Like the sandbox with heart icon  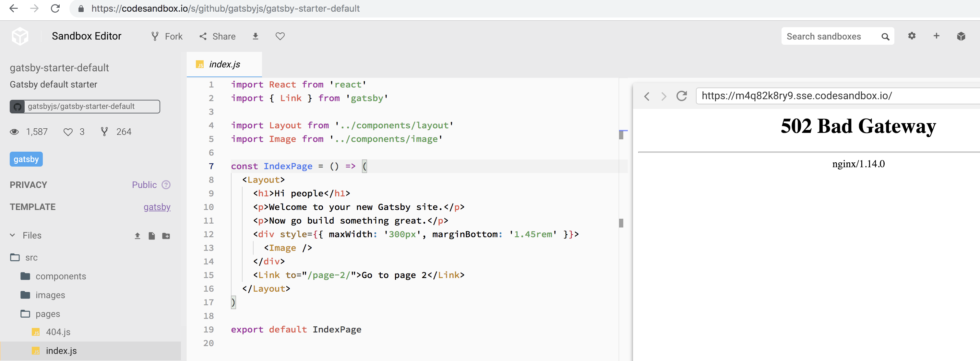pos(280,36)
